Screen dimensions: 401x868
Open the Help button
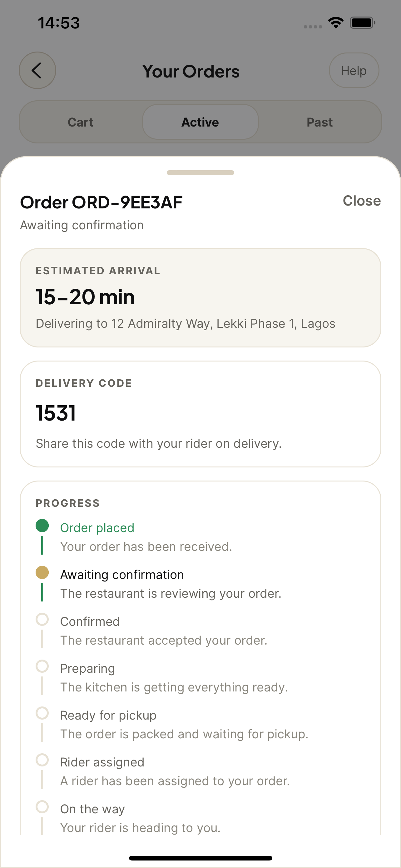point(354,70)
